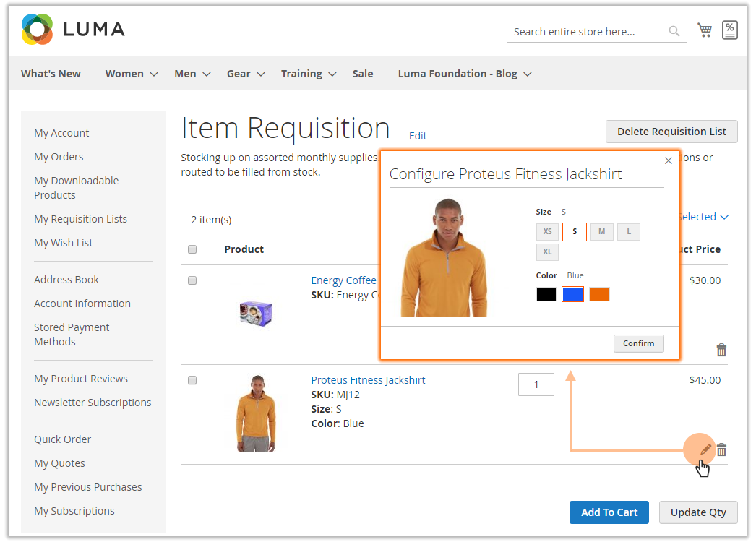This screenshot has height=542, width=756.
Task: Open the Proteus Fitness Jackshirt product link
Action: pos(368,380)
